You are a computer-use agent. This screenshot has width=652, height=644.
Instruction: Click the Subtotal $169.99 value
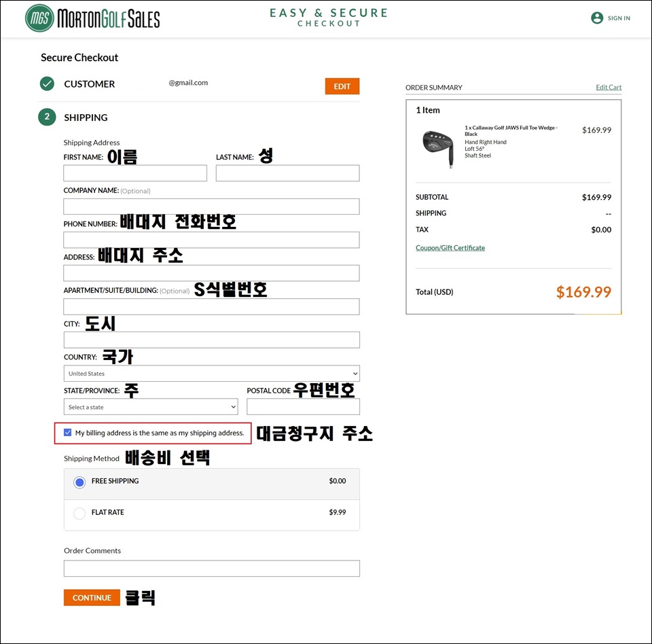pyautogui.click(x=596, y=197)
